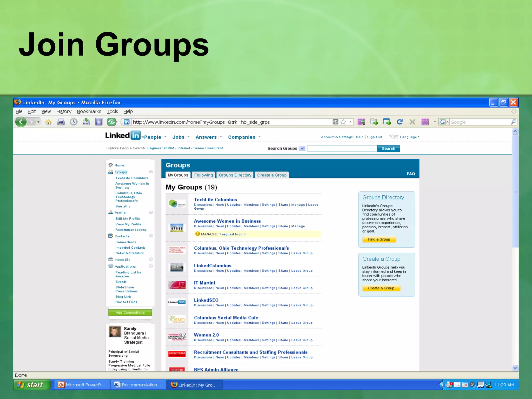Open the History menu
The image size is (532, 399).
click(x=64, y=111)
